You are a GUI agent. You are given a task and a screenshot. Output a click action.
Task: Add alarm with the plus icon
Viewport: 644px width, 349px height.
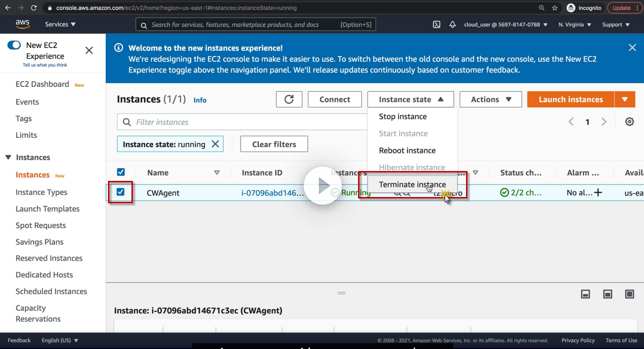tap(598, 192)
